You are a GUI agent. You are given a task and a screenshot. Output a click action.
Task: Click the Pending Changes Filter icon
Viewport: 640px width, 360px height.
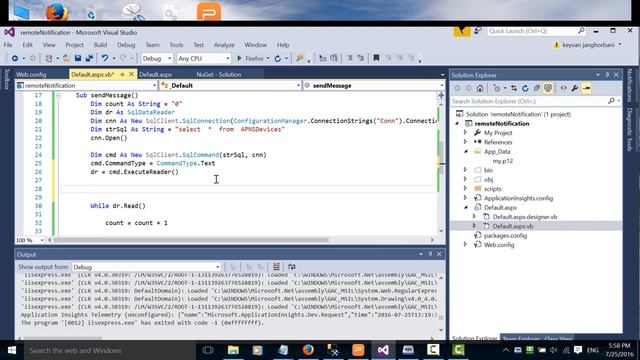497,88
